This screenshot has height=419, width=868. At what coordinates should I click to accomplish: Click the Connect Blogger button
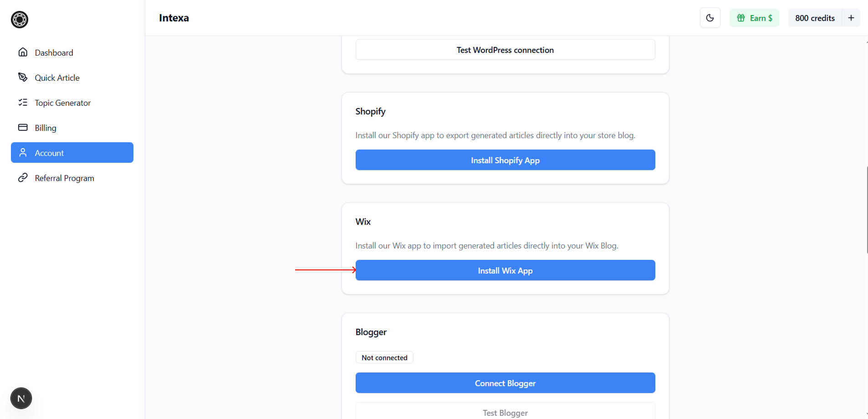[x=505, y=383]
